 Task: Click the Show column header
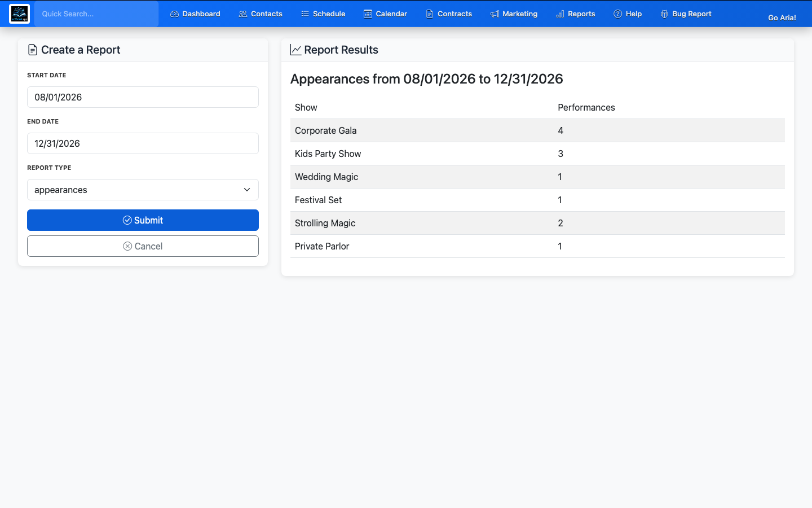pyautogui.click(x=306, y=107)
